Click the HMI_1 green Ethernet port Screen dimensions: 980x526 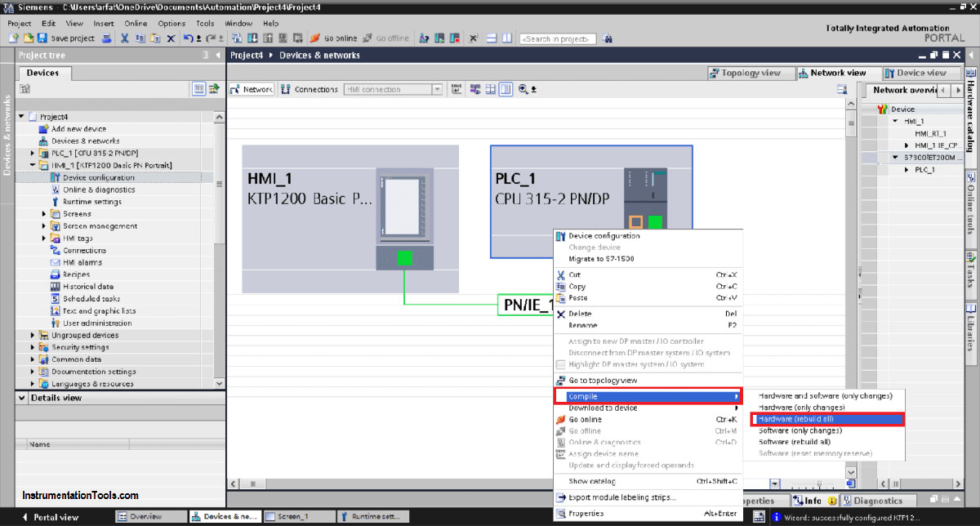point(403,259)
